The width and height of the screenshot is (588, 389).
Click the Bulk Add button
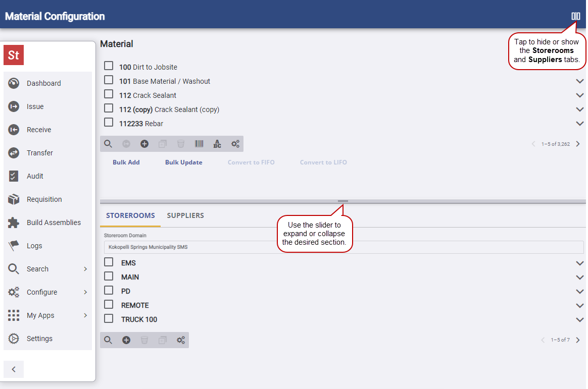[x=126, y=162]
